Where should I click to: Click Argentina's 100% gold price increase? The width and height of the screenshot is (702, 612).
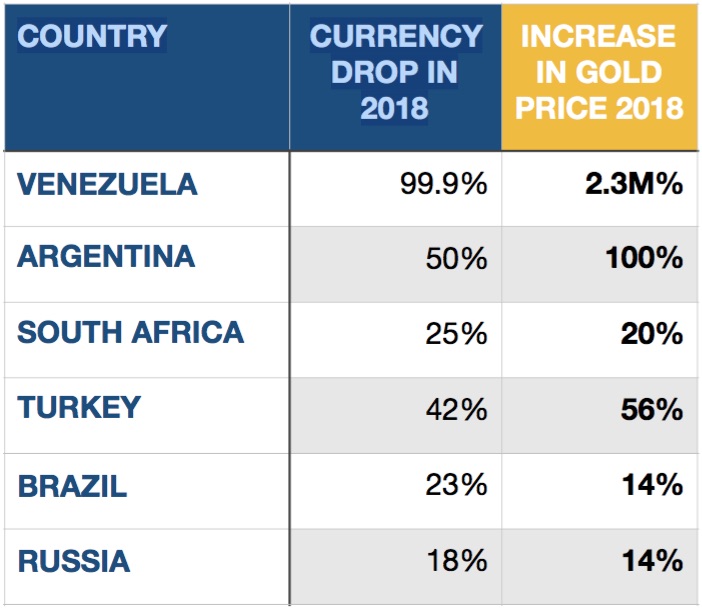(x=644, y=258)
